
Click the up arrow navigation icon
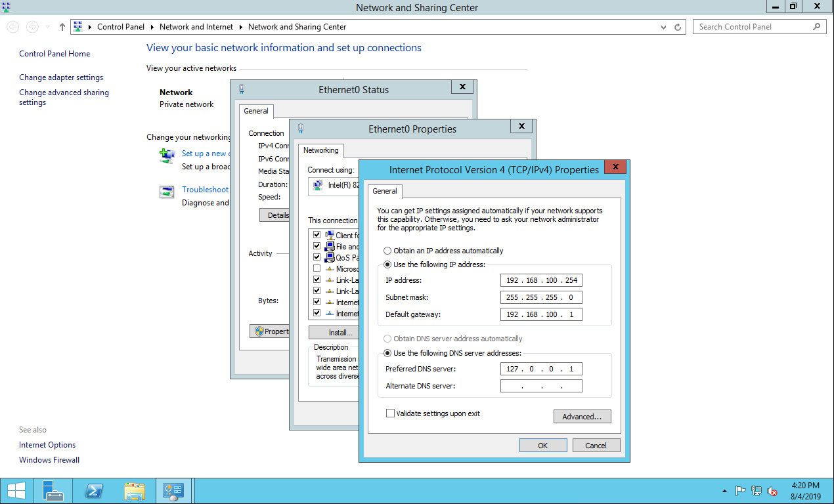point(62,27)
